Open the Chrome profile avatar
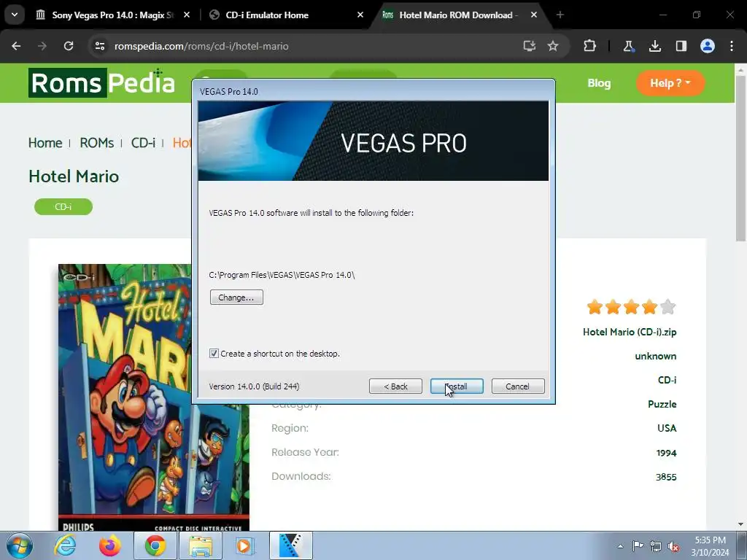 coord(708,46)
